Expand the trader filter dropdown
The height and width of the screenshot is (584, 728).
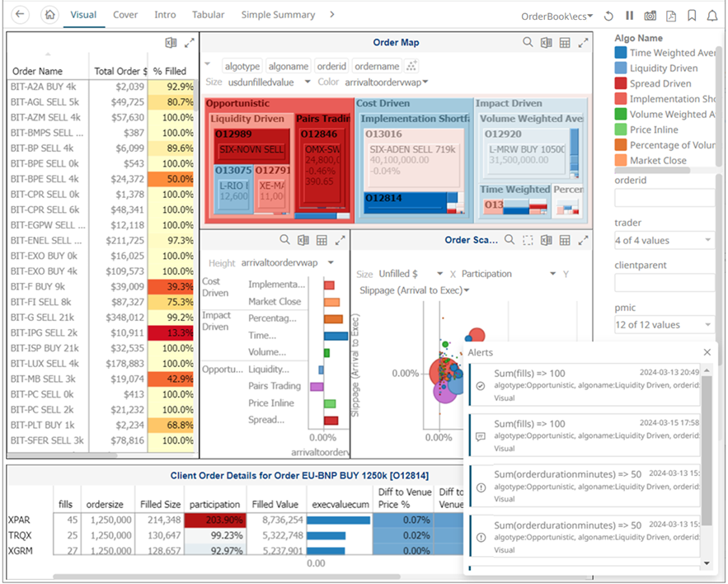click(x=664, y=240)
